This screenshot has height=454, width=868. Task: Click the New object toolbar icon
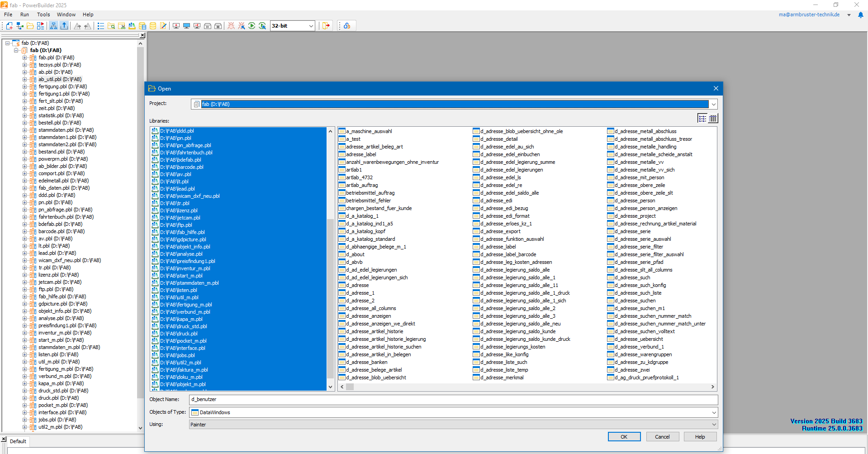click(x=9, y=26)
